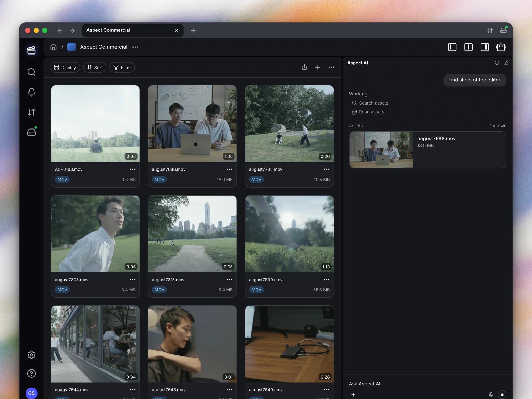532x399 pixels.
Task: Open the Aspect AI chat history
Action: [x=497, y=63]
